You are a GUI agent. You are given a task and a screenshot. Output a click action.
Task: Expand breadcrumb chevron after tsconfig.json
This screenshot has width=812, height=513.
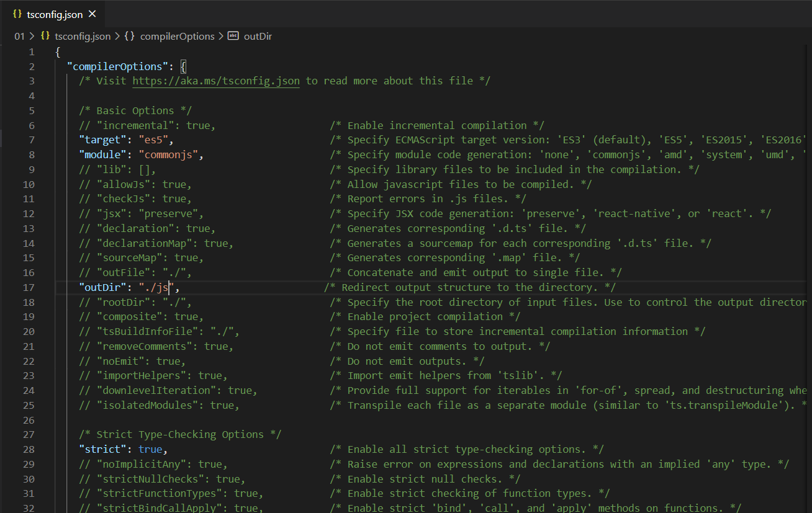(117, 36)
